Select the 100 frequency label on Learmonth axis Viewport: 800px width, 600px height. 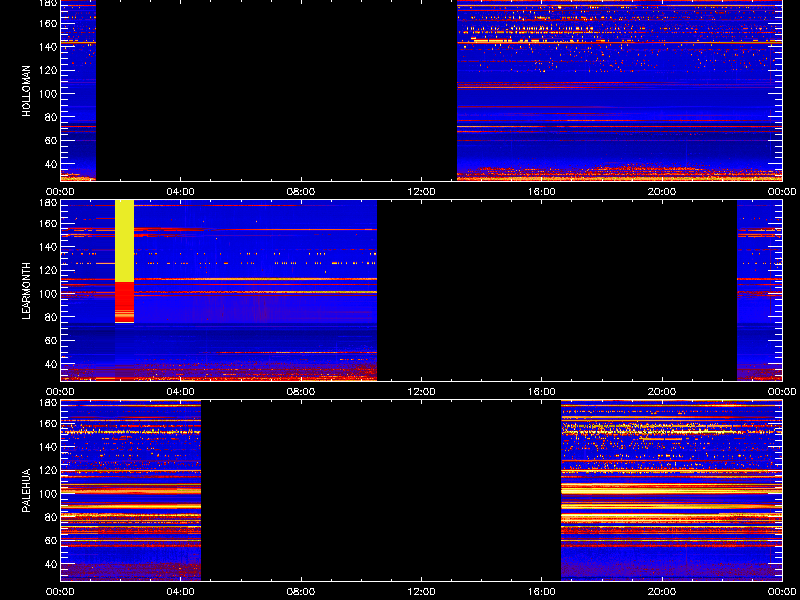tap(49, 294)
